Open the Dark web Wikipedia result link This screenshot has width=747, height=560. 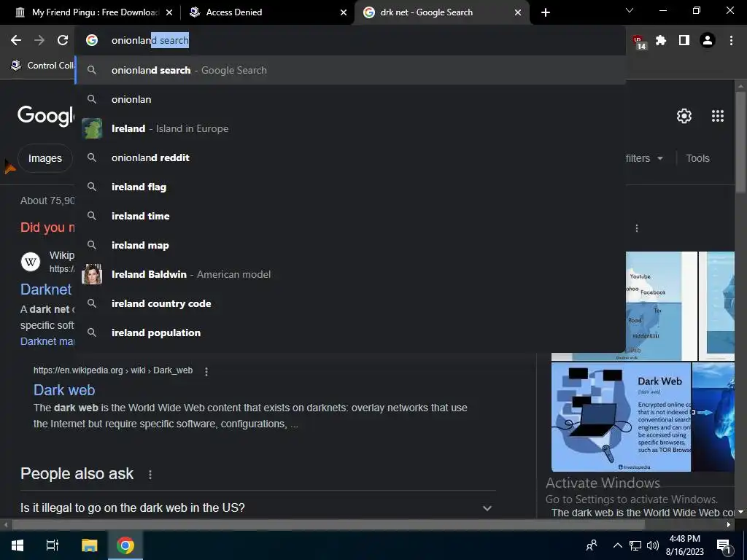point(64,390)
